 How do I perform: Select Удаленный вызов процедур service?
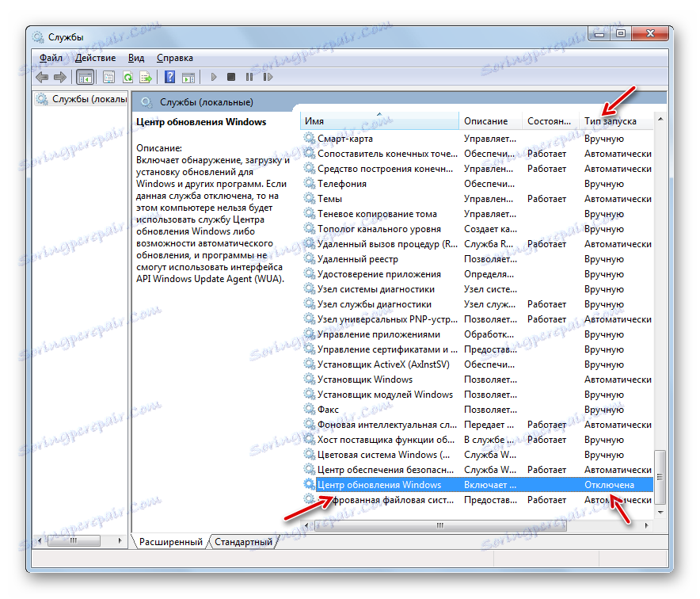tap(477, 244)
